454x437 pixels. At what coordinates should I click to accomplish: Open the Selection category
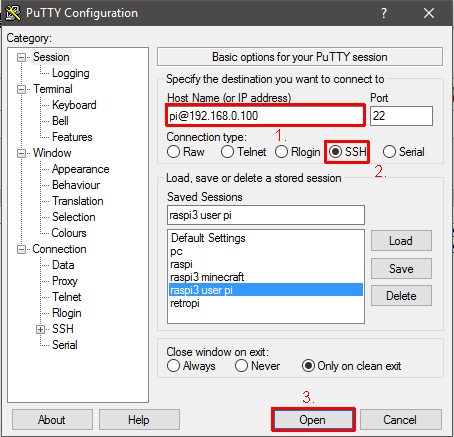click(74, 217)
